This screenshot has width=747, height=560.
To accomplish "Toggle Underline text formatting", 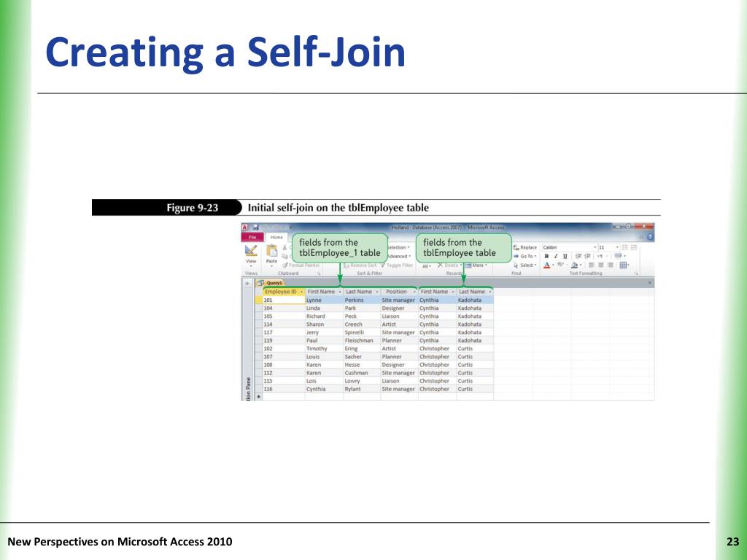I will 565,256.
